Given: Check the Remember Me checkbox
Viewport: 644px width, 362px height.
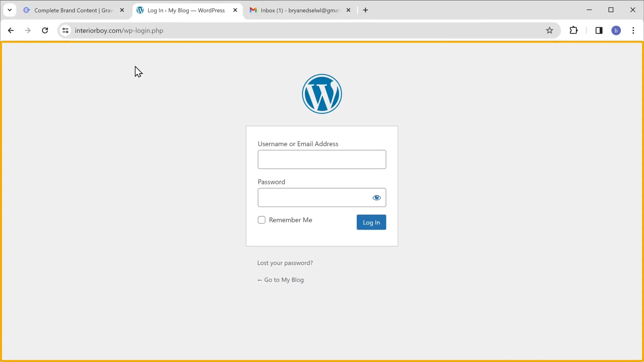Looking at the screenshot, I should (x=262, y=220).
